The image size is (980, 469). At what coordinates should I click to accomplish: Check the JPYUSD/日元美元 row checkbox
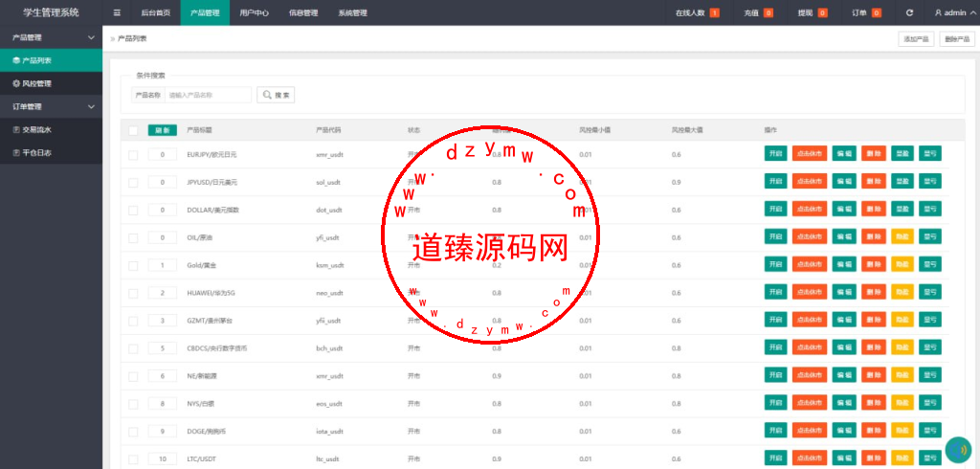(133, 183)
